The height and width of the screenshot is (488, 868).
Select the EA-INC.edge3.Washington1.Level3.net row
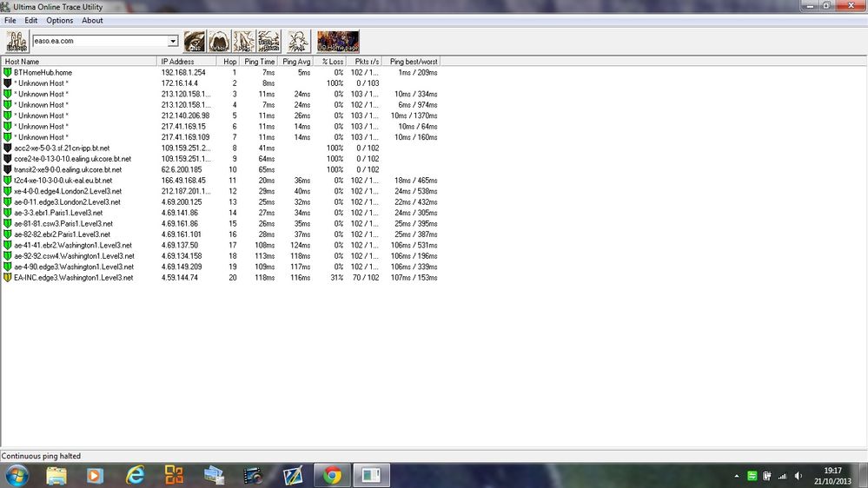pos(221,278)
